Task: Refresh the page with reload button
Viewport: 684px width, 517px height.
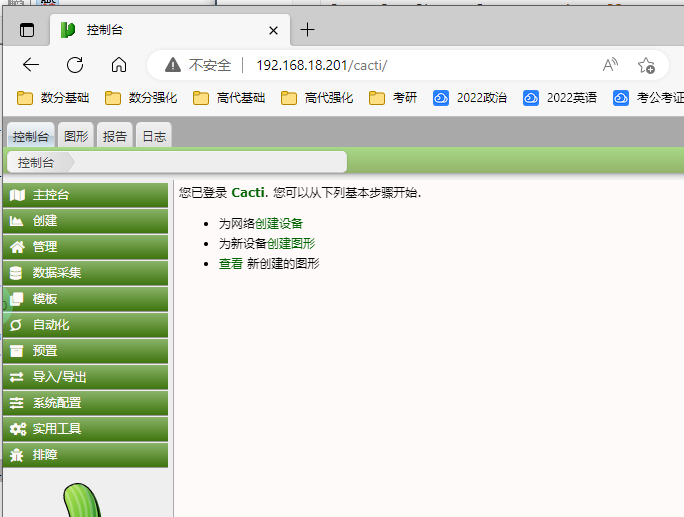Action: [75, 65]
